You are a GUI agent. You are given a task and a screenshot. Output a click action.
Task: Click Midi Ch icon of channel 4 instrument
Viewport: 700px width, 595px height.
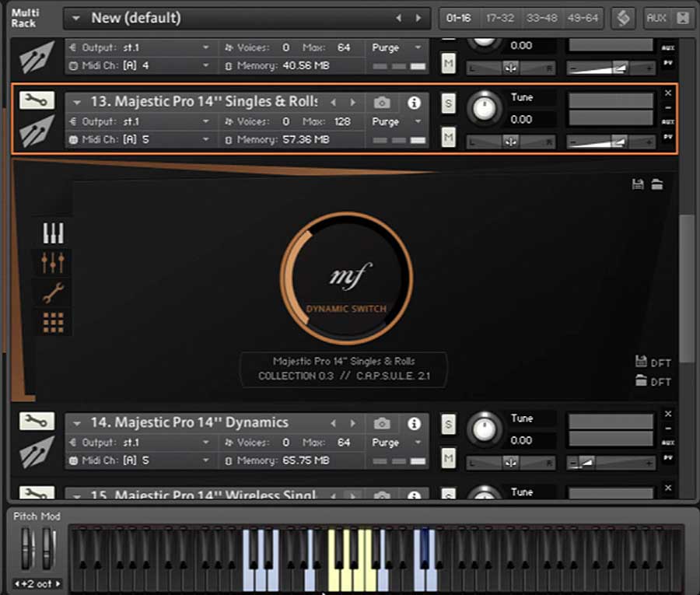click(74, 65)
